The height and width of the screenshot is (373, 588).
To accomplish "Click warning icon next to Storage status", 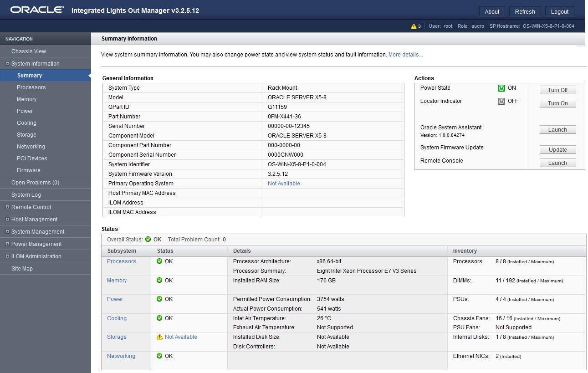I will (x=159, y=337).
